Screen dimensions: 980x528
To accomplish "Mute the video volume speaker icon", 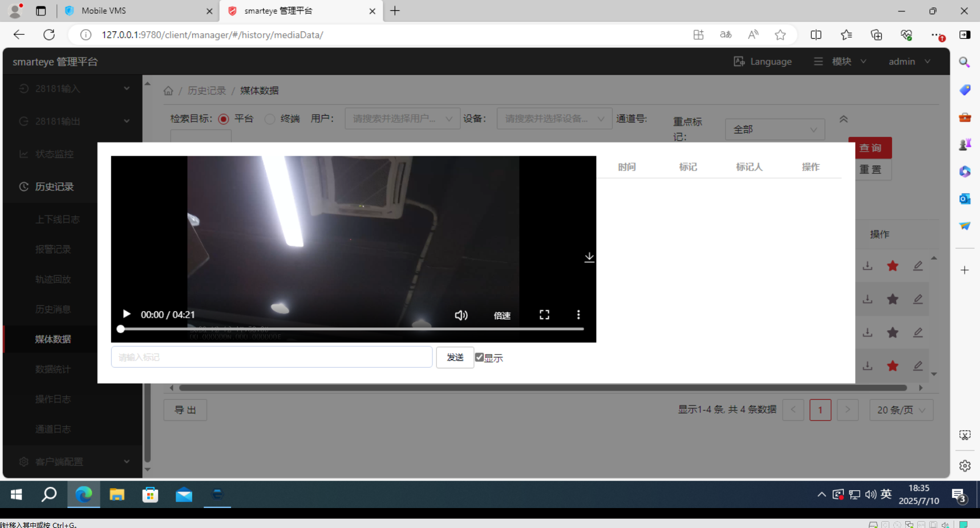I will 461,315.
